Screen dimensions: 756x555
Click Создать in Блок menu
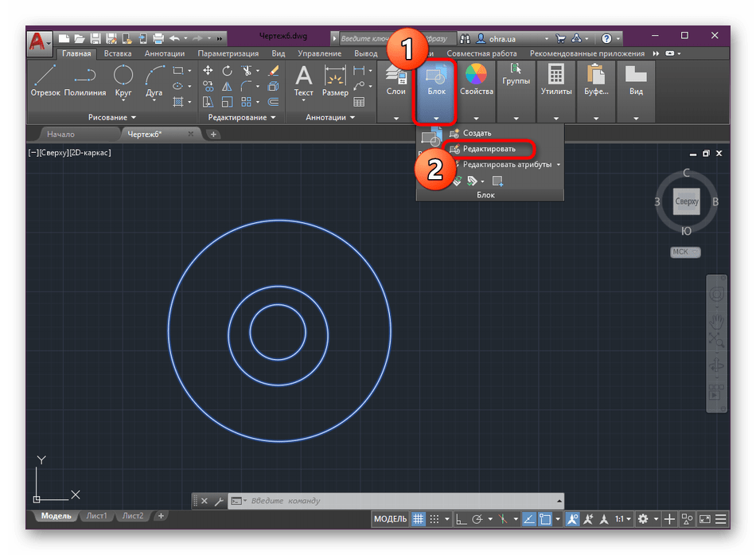point(477,133)
